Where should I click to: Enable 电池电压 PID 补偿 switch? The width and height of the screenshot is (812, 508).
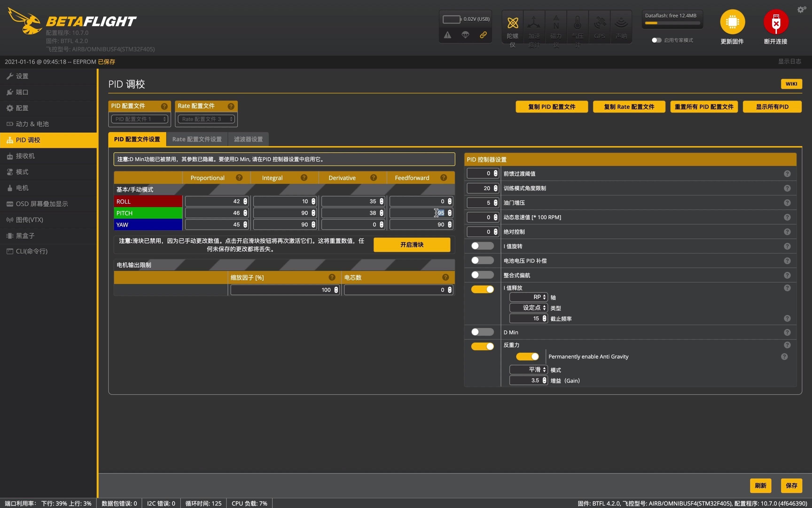[x=483, y=260]
